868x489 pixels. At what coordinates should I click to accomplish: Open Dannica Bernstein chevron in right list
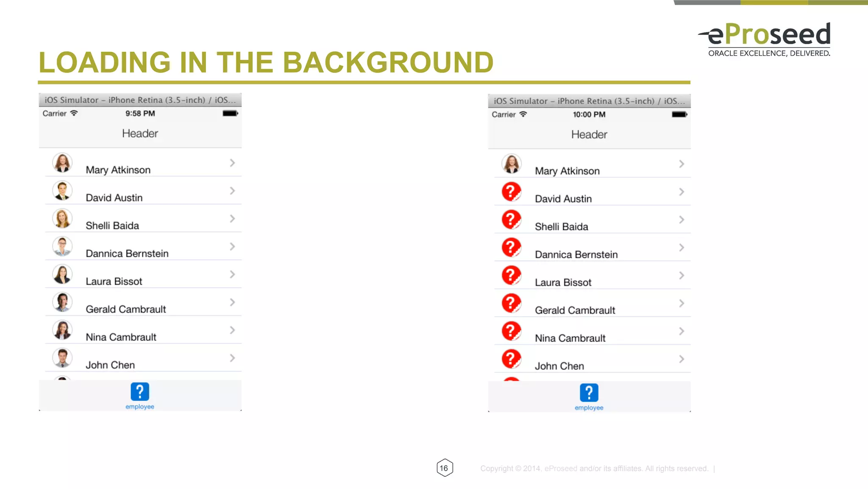tap(681, 247)
